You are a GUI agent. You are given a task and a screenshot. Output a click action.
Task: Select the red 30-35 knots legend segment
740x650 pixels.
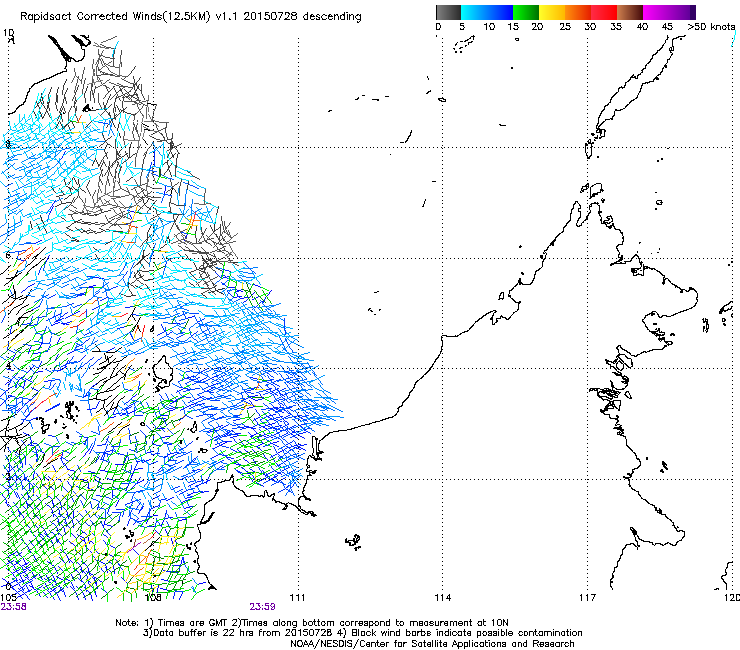(604, 12)
